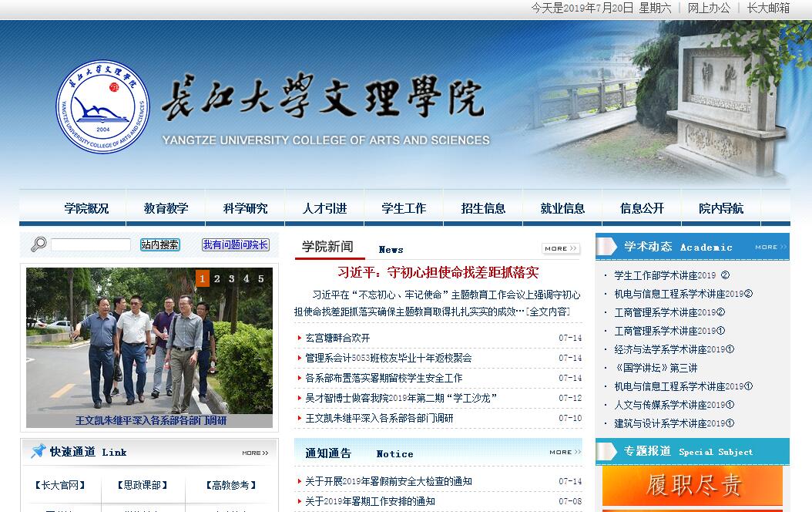Select the 学院新闻 tab heading

(x=327, y=247)
